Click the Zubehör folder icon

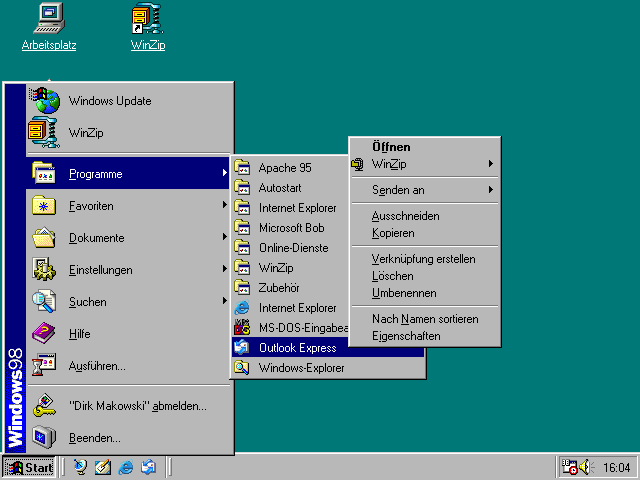(x=242, y=287)
